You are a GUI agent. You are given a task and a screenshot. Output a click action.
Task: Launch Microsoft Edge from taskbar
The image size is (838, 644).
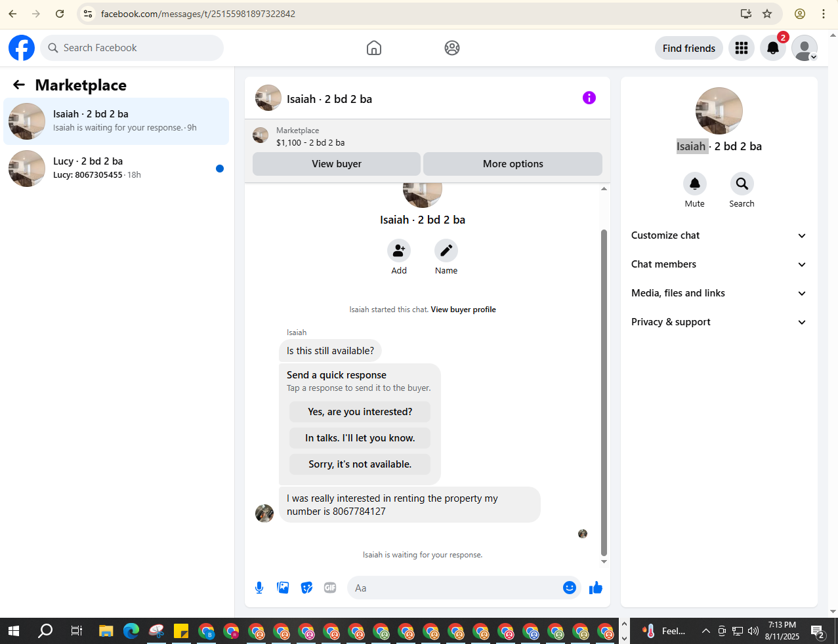131,631
